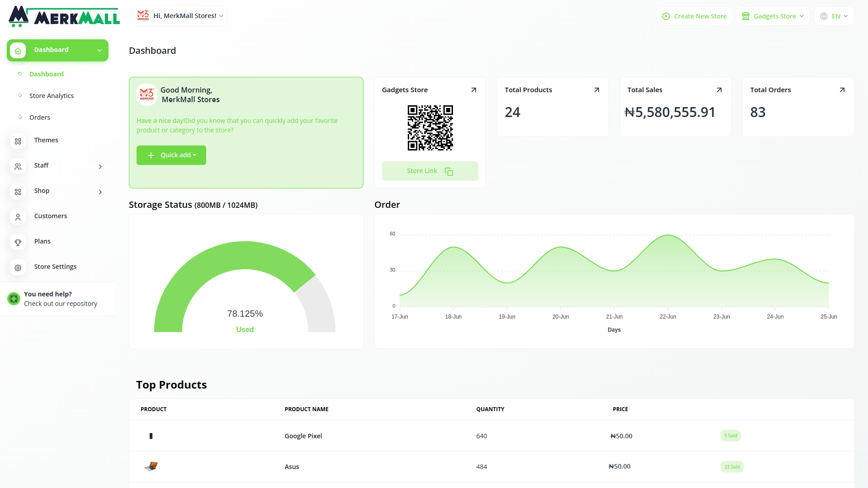The height and width of the screenshot is (488, 868).
Task: Expand the Staff sidebar chevron
Action: [100, 166]
